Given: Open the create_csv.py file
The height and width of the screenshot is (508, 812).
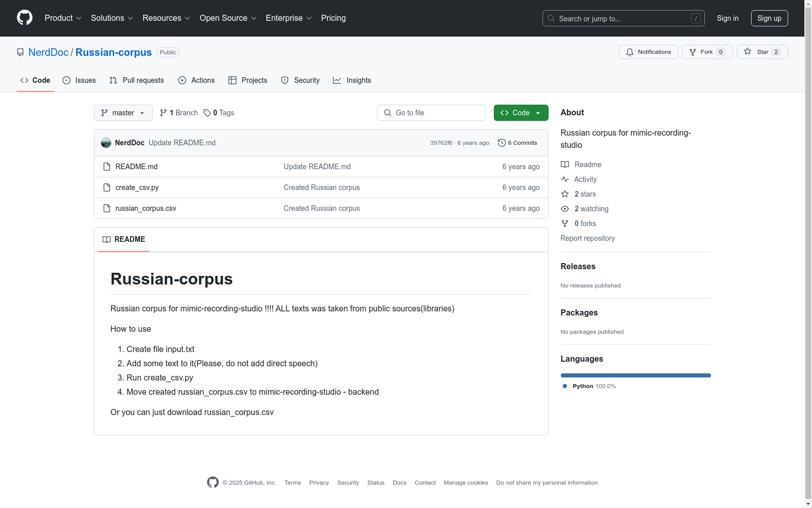Looking at the screenshot, I should coord(137,187).
